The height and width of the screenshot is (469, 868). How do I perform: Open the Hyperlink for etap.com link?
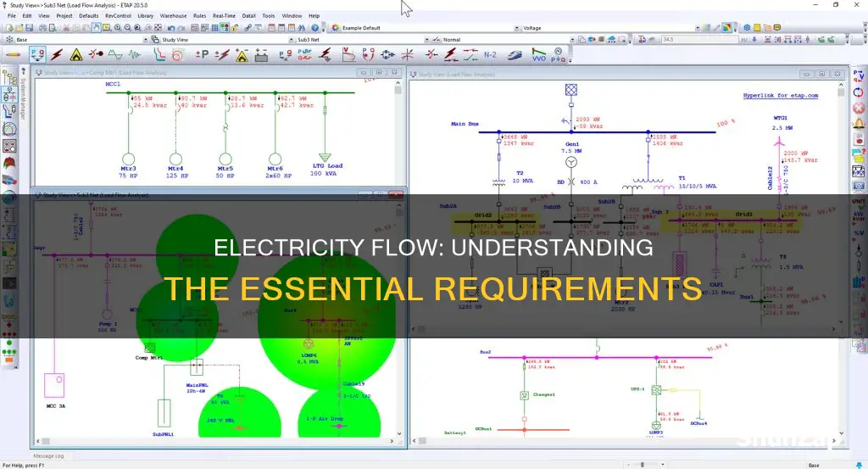tap(781, 95)
